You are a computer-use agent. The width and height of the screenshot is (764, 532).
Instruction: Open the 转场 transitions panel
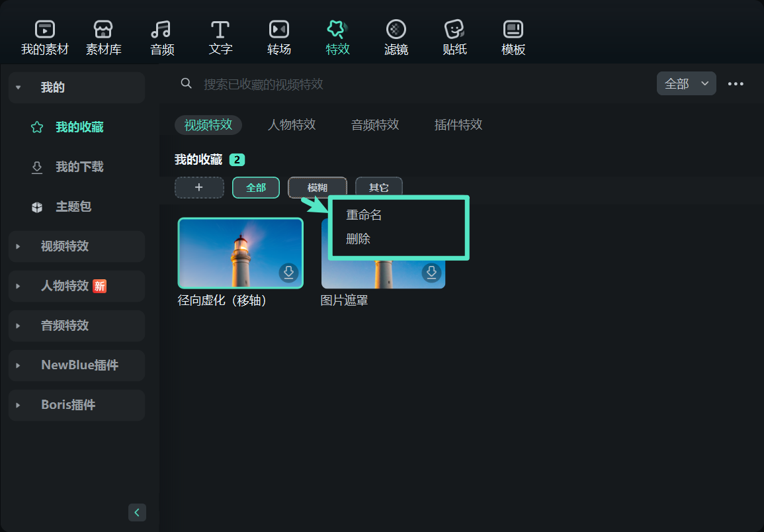[278, 38]
